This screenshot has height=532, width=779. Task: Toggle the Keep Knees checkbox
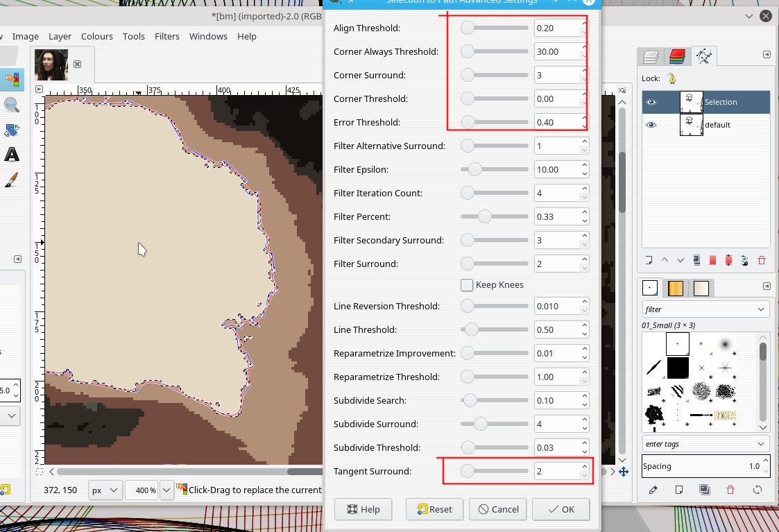[x=467, y=285]
